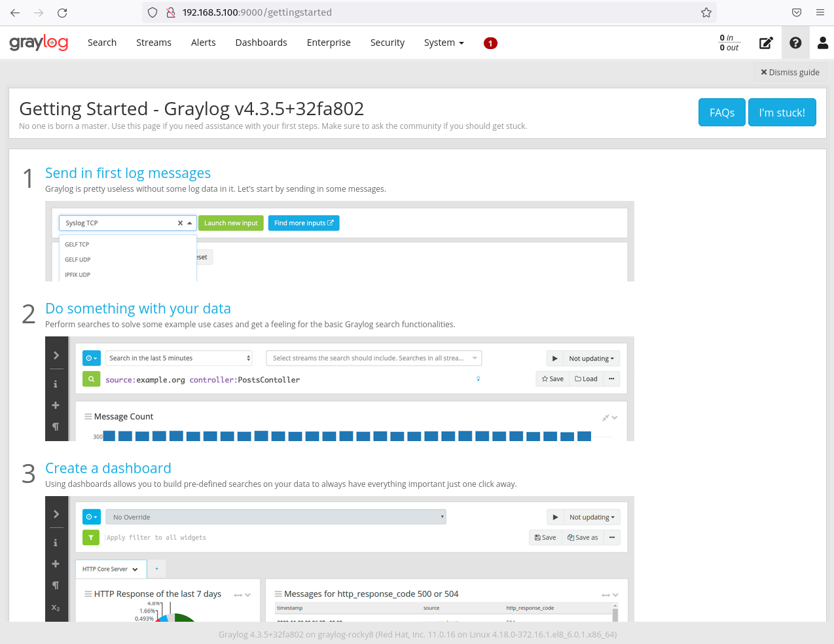
Task: Open the Alerts navigation item
Action: (204, 43)
